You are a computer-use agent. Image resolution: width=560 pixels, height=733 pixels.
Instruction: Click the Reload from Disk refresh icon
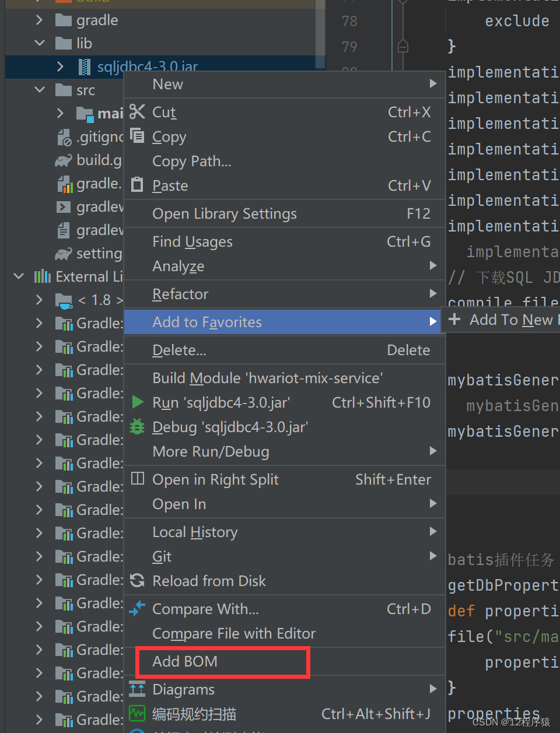pyautogui.click(x=138, y=581)
